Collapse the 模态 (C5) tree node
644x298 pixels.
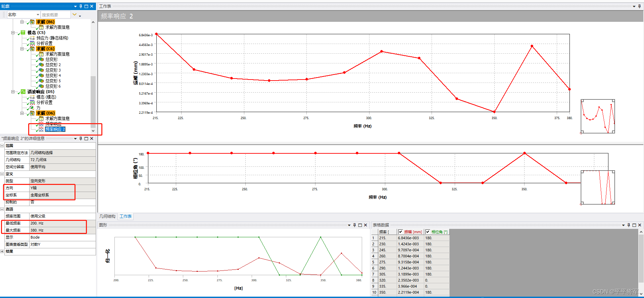click(x=13, y=33)
